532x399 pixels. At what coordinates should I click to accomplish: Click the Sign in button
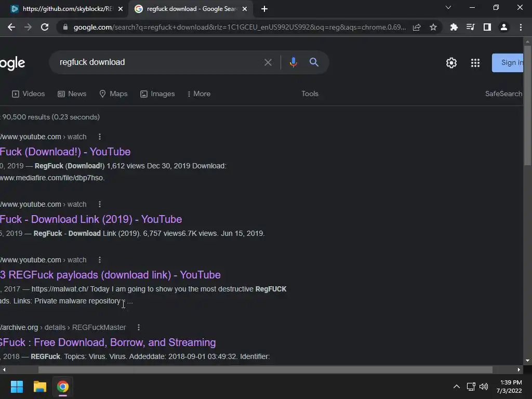click(x=508, y=63)
